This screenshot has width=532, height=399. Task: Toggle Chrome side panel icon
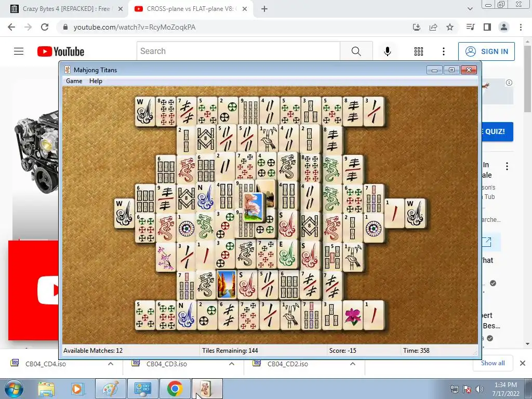click(x=487, y=27)
